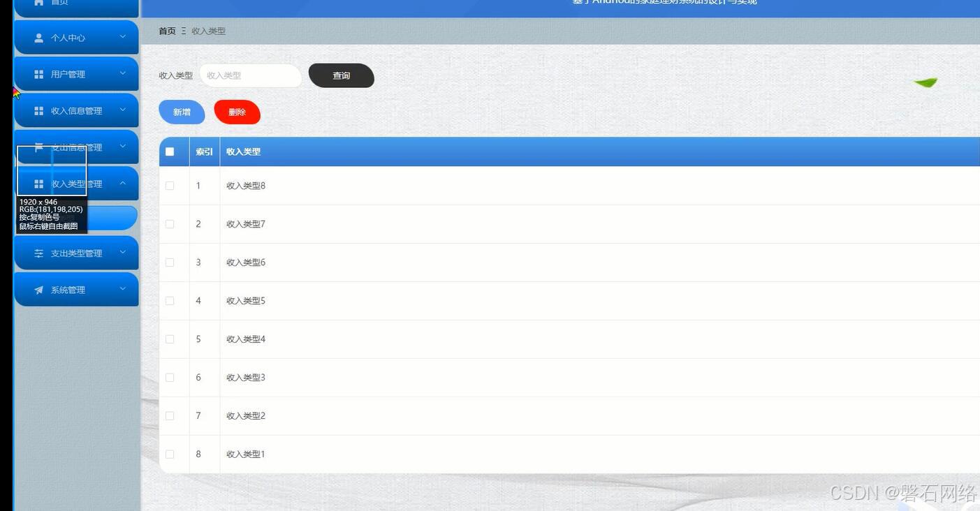The width and height of the screenshot is (980, 511).
Task: Select the 收入类型7 cell text
Action: coord(246,224)
